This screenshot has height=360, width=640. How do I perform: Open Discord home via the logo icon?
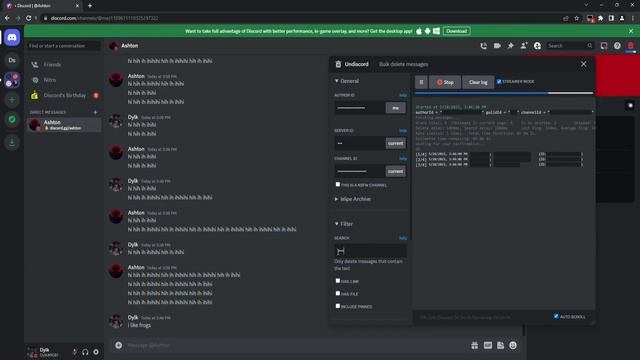pyautogui.click(x=12, y=38)
